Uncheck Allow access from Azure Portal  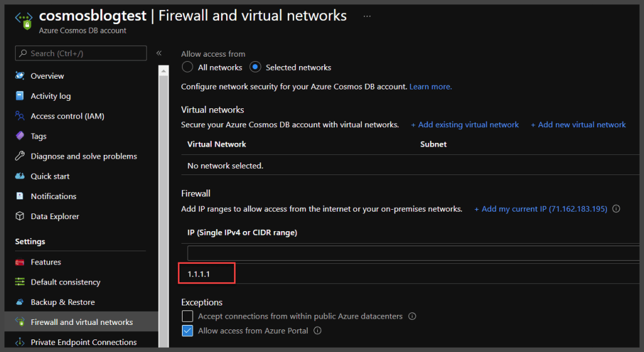click(x=187, y=331)
